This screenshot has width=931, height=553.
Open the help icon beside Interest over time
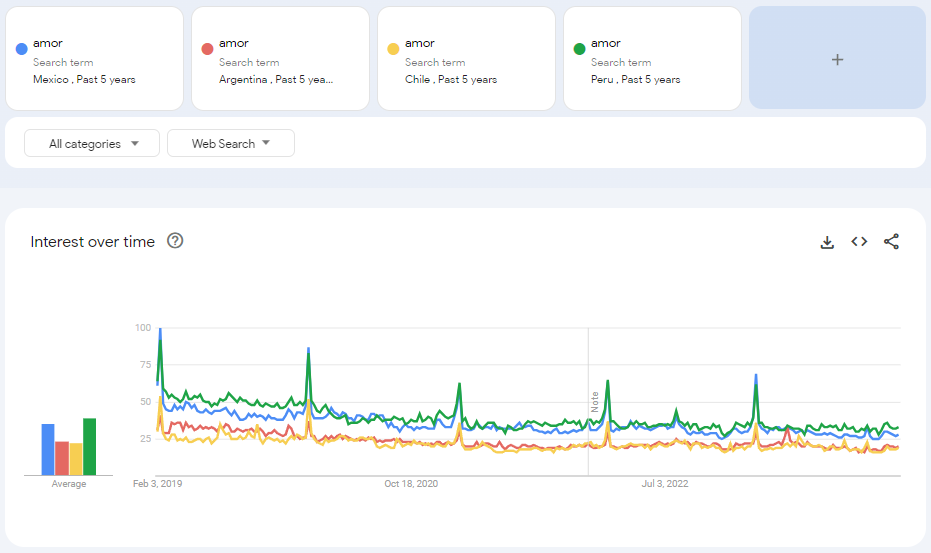[x=175, y=241]
